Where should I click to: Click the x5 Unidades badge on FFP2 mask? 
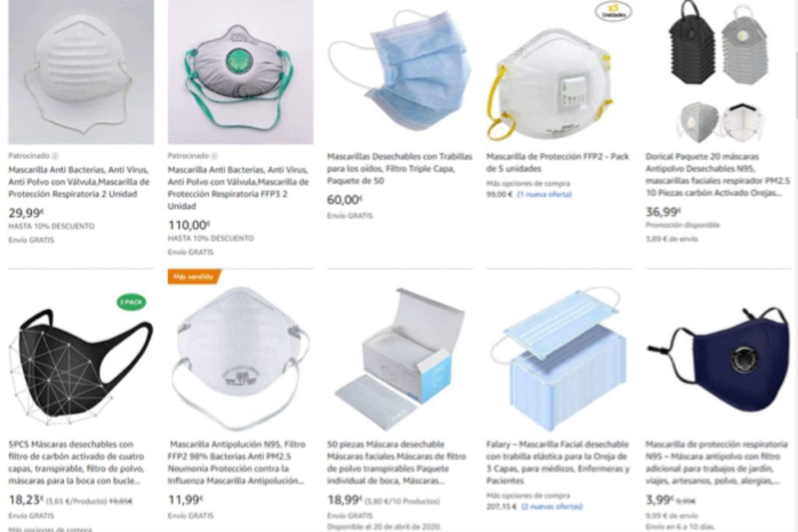tap(613, 11)
